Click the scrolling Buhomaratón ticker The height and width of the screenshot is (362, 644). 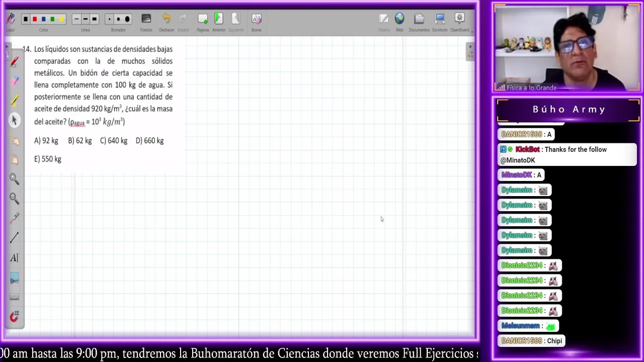click(x=239, y=353)
